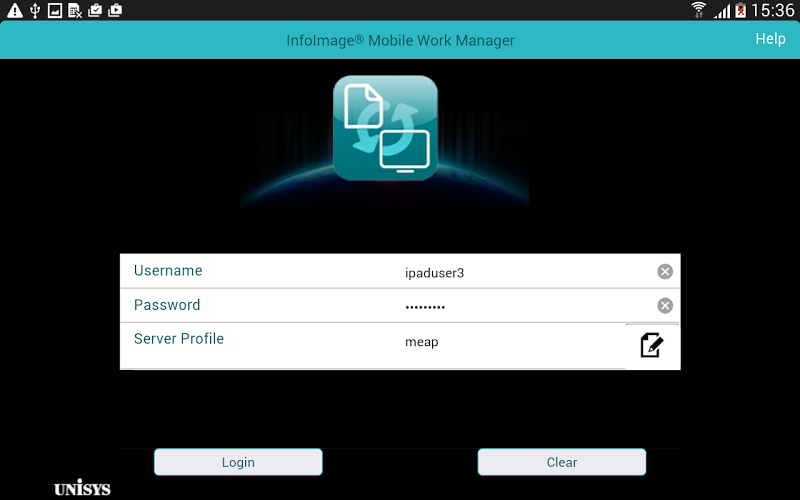Click the Clear button
Image resolution: width=800 pixels, height=500 pixels.
[x=562, y=462]
